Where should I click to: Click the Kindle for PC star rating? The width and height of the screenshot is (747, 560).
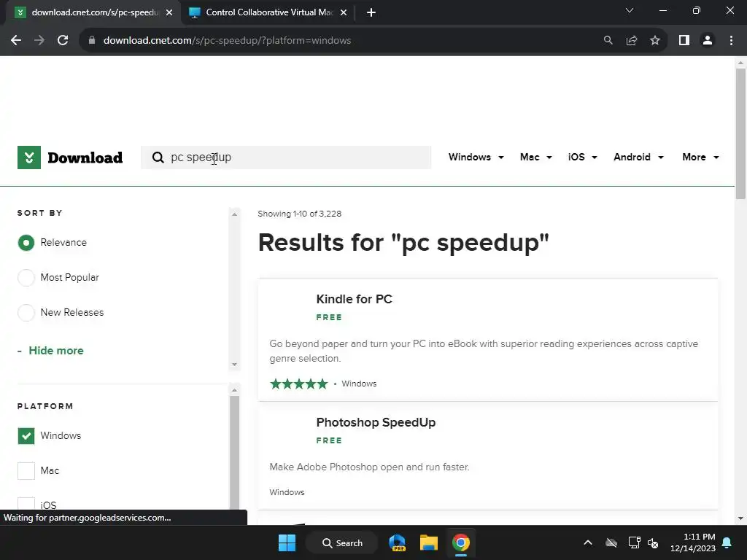[298, 384]
